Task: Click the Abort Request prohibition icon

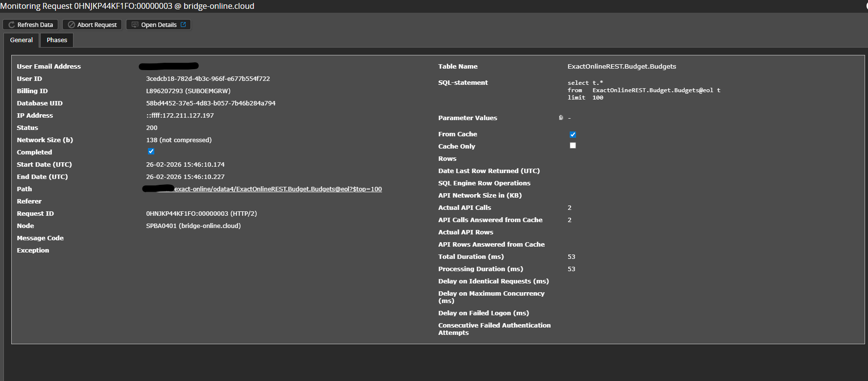Action: click(x=72, y=25)
